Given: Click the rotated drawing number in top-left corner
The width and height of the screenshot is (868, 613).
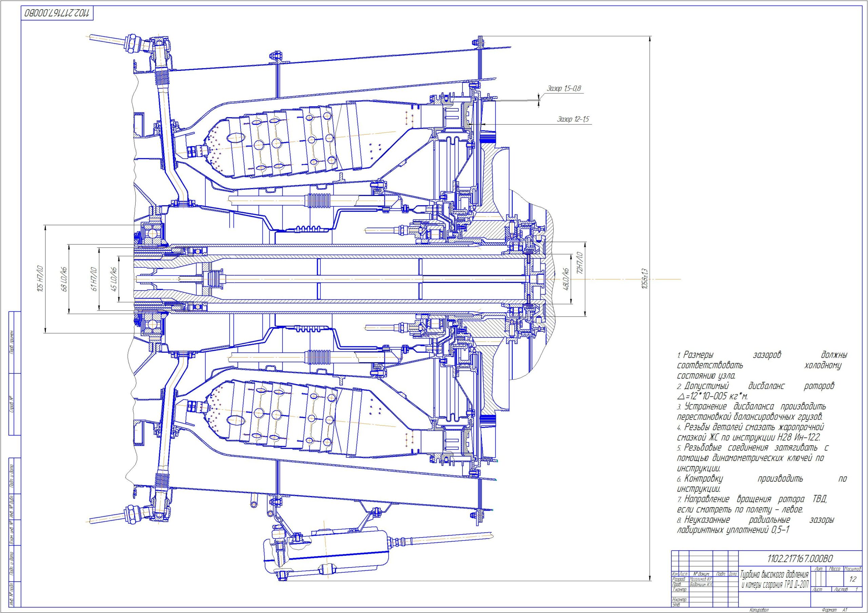Looking at the screenshot, I should click(57, 13).
